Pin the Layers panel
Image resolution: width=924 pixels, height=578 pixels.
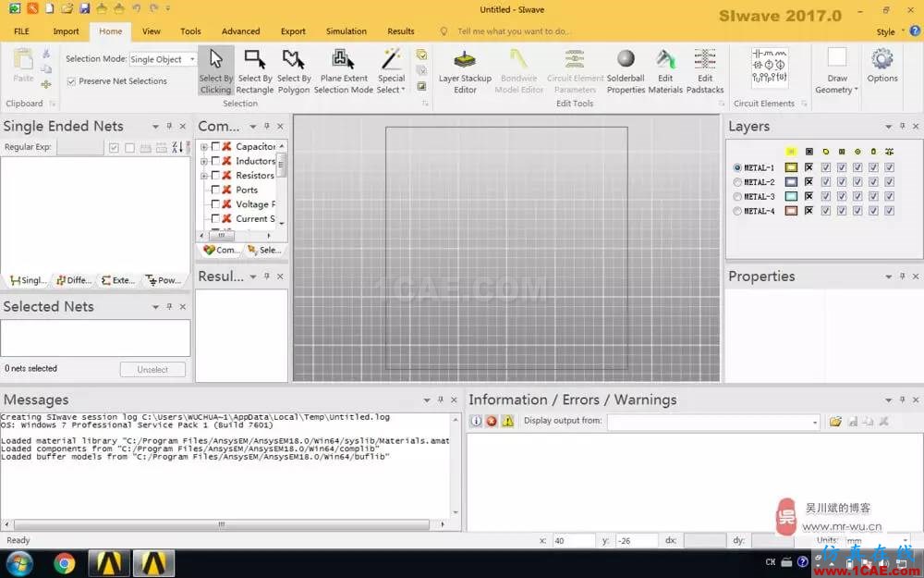[902, 126]
